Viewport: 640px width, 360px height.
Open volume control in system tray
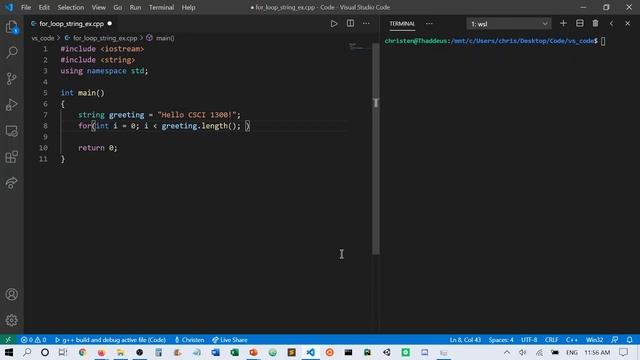click(x=522, y=352)
